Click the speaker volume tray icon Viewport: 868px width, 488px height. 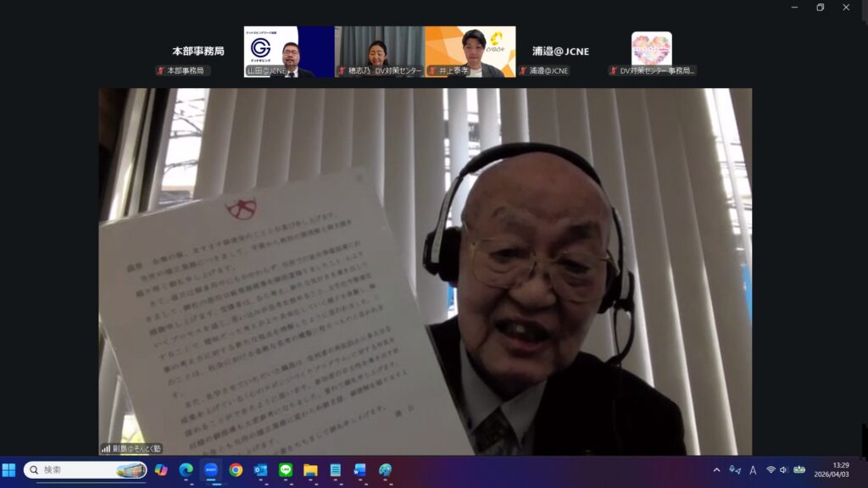pos(783,469)
